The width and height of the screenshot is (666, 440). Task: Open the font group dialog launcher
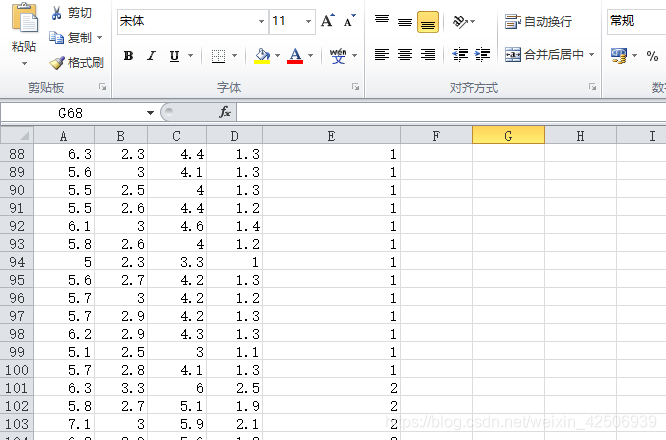tap(355, 87)
